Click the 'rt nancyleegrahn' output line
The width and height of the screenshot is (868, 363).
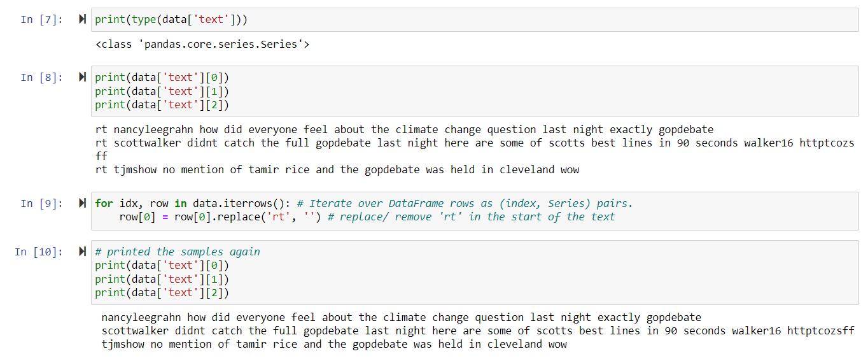pyautogui.click(x=404, y=130)
